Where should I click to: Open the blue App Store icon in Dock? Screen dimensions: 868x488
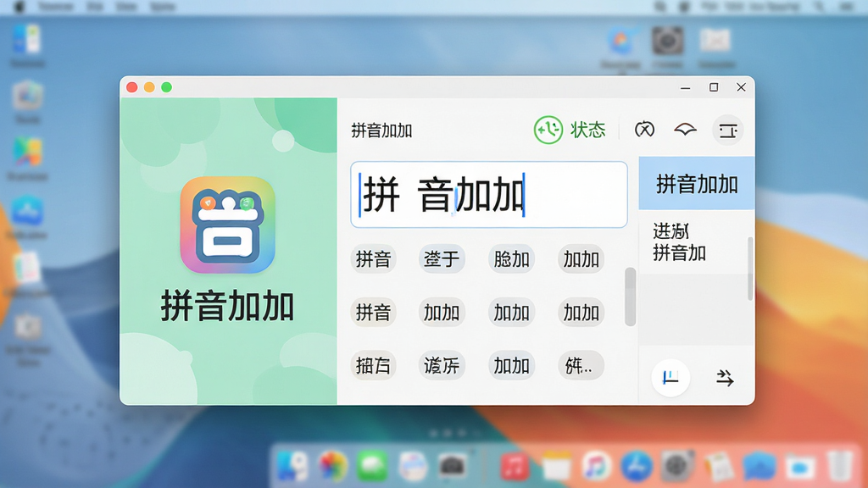point(636,466)
